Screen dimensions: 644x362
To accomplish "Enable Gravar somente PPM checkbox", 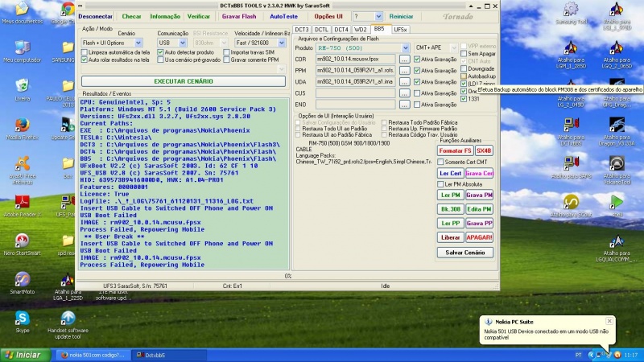I will tap(226, 60).
